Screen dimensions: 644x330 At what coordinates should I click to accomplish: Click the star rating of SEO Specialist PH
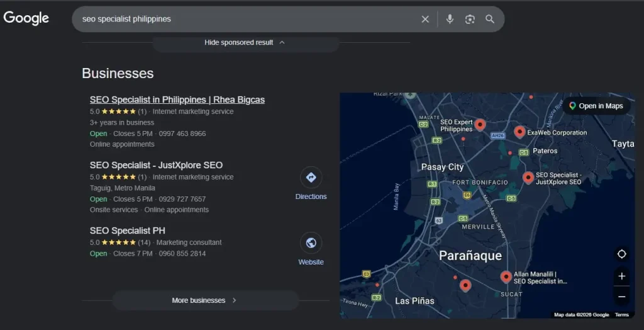(x=119, y=242)
